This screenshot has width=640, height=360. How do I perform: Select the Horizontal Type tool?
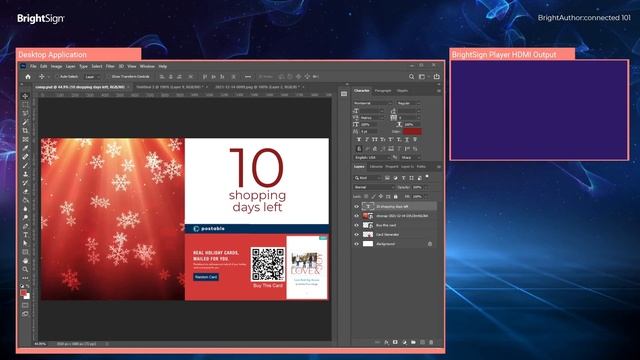(25, 235)
